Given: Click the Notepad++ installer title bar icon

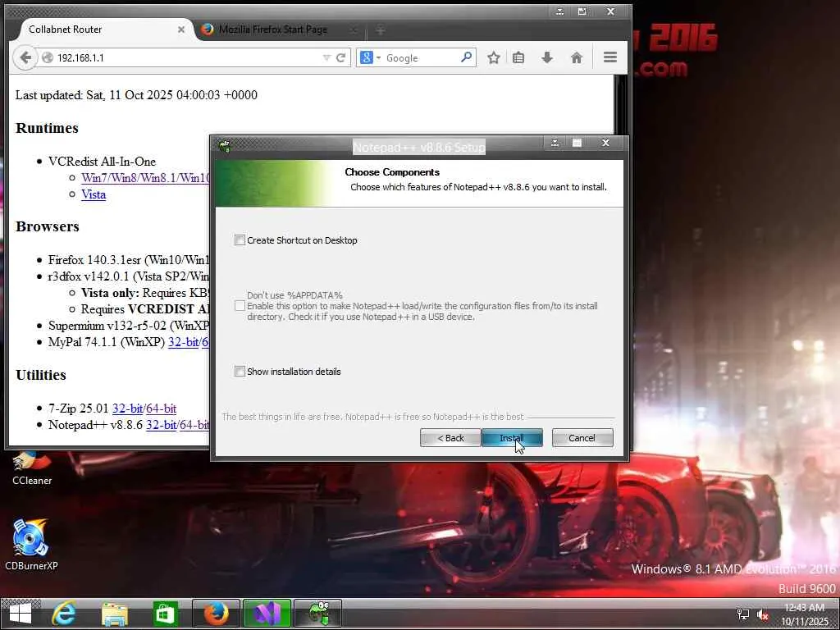Looking at the screenshot, I should point(225,144).
